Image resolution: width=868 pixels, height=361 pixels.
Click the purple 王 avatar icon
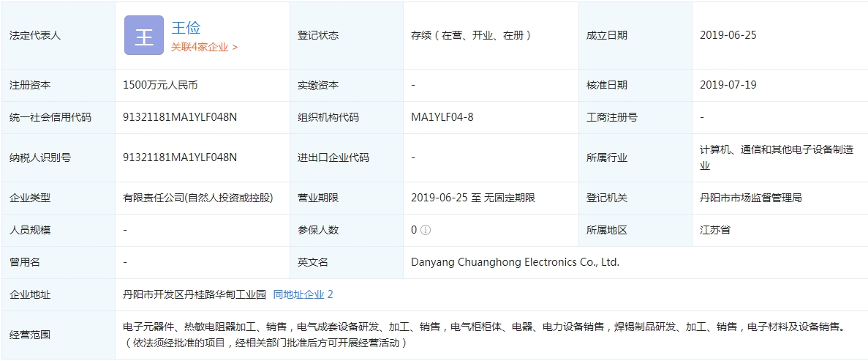tap(143, 36)
